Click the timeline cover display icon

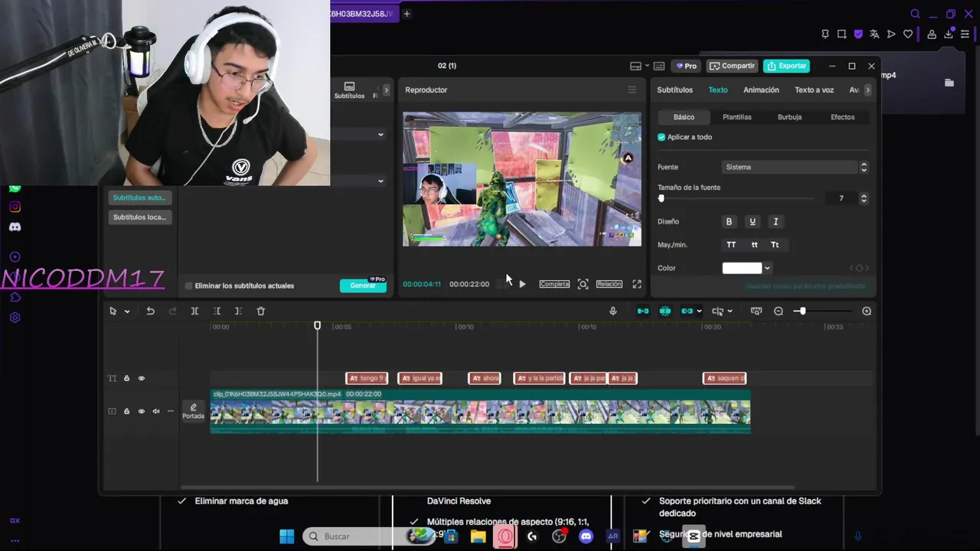(x=756, y=311)
